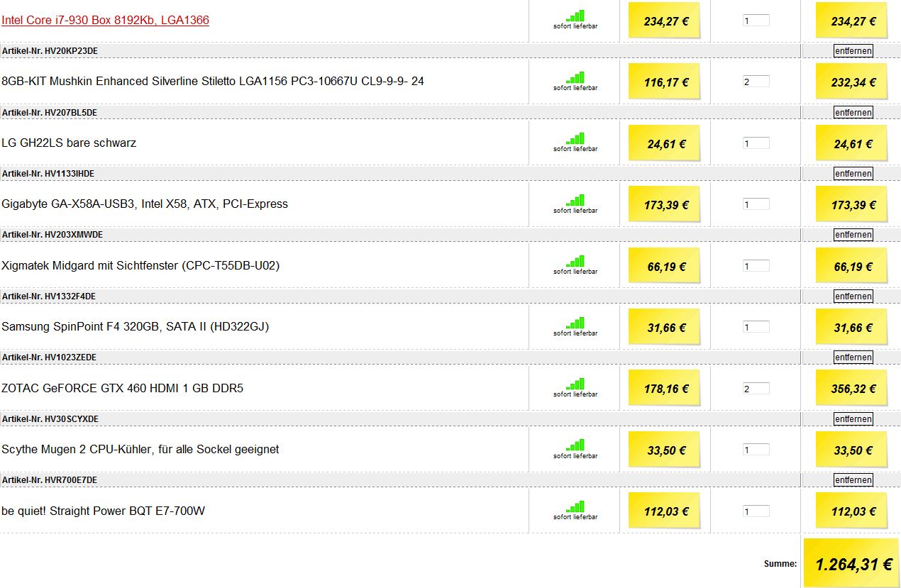Click availability bars icon for Gigabyte GA-X58A-USB3

click(575, 199)
